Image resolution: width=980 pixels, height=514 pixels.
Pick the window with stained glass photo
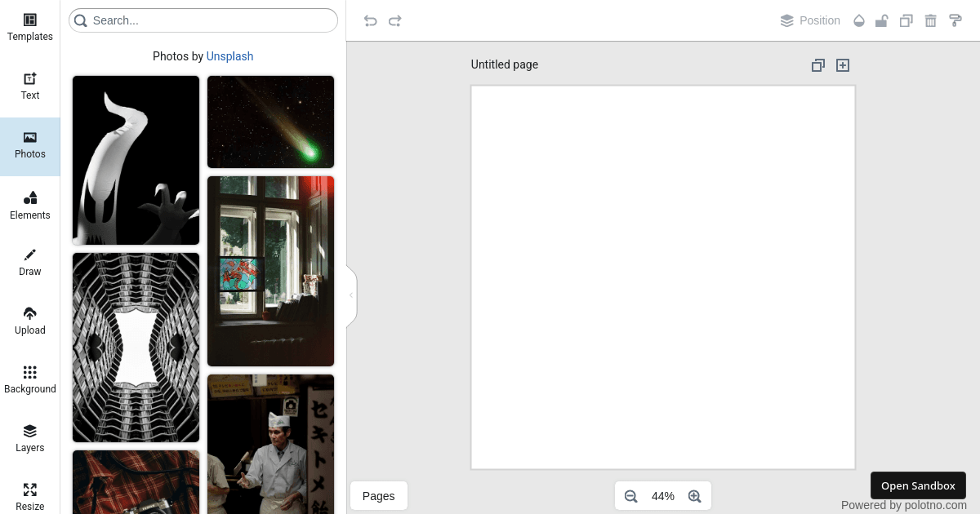click(x=270, y=271)
